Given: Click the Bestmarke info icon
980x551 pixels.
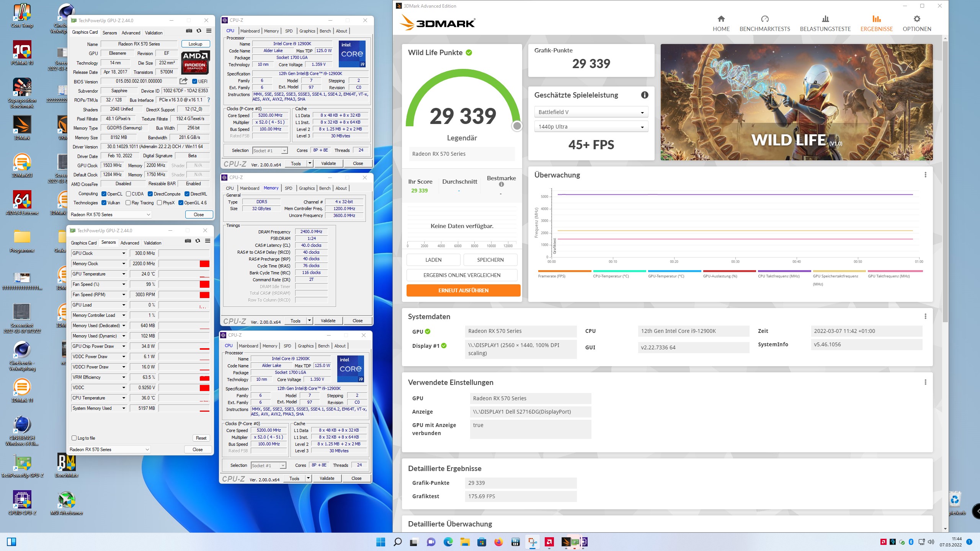Looking at the screenshot, I should pyautogui.click(x=501, y=184).
